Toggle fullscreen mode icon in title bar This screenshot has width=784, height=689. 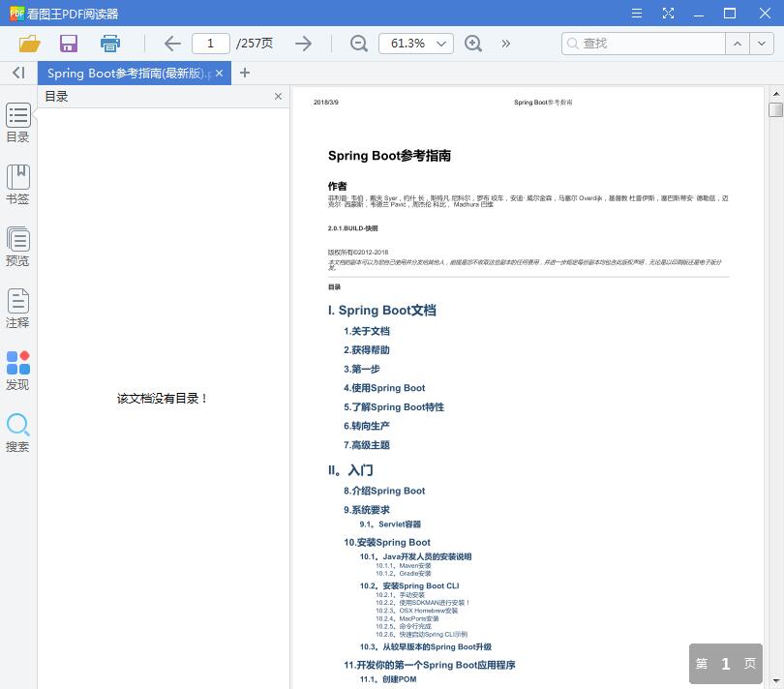click(668, 13)
